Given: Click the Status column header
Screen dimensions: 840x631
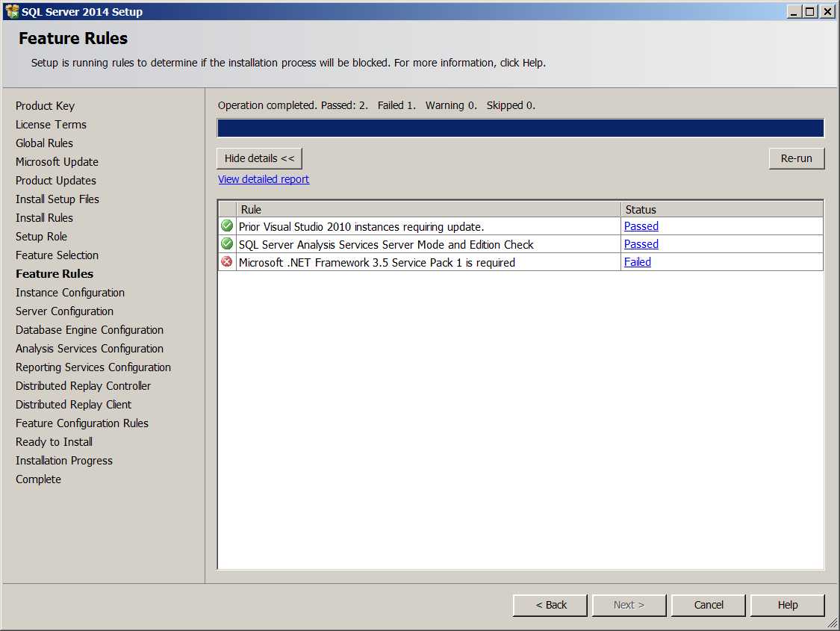Looking at the screenshot, I should [722, 209].
